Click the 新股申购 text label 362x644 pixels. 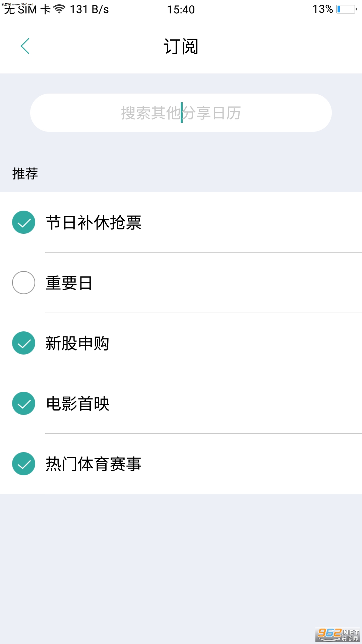(77, 343)
